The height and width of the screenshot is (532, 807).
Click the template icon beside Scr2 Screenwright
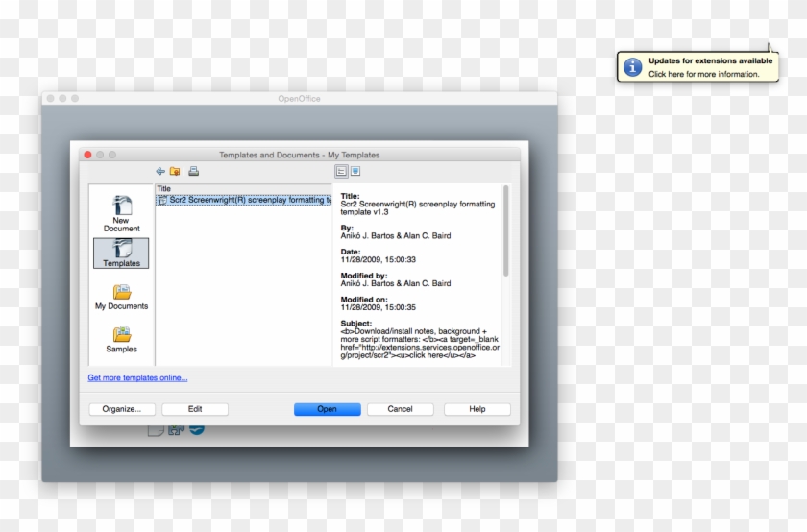tap(162, 200)
